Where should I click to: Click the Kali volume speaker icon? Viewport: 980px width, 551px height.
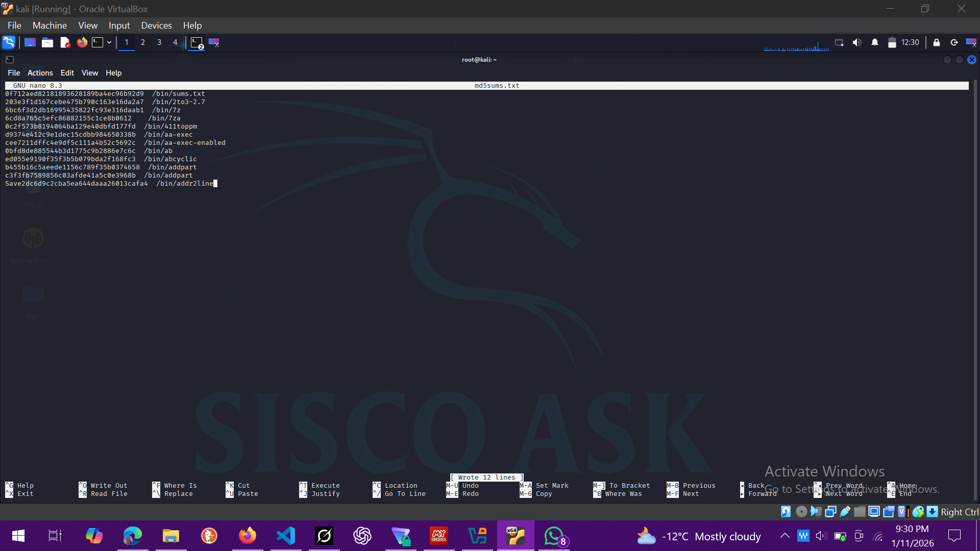857,42
